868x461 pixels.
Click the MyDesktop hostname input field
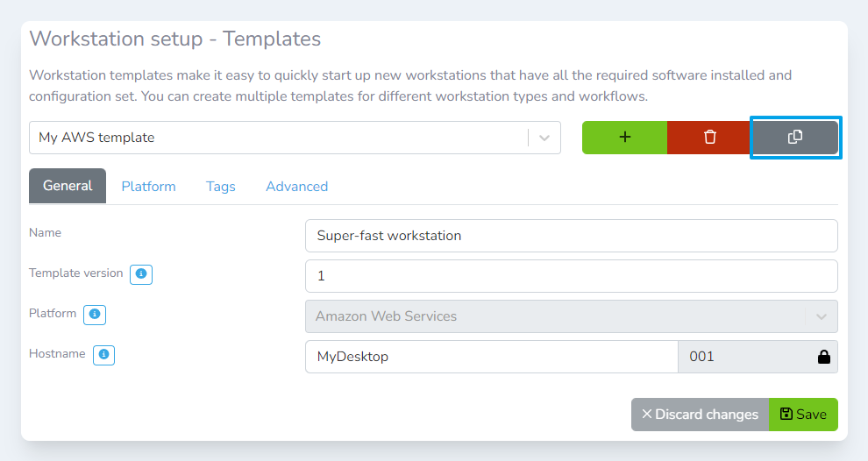coord(491,357)
